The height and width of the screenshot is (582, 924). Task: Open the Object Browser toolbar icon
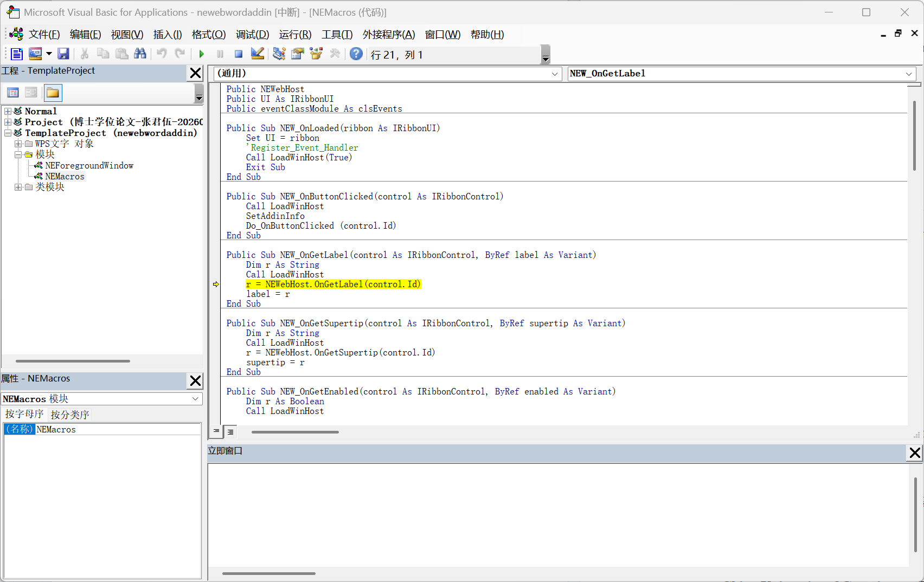coord(316,54)
